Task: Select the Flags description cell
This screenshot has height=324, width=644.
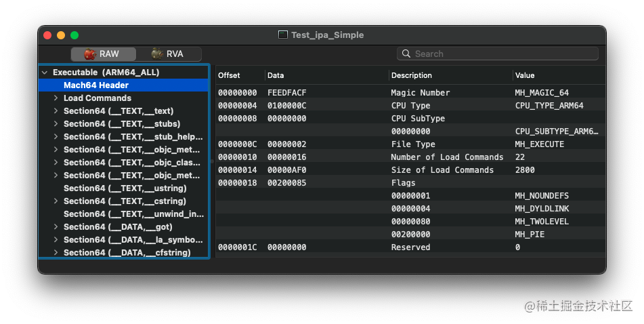Action: point(403,183)
